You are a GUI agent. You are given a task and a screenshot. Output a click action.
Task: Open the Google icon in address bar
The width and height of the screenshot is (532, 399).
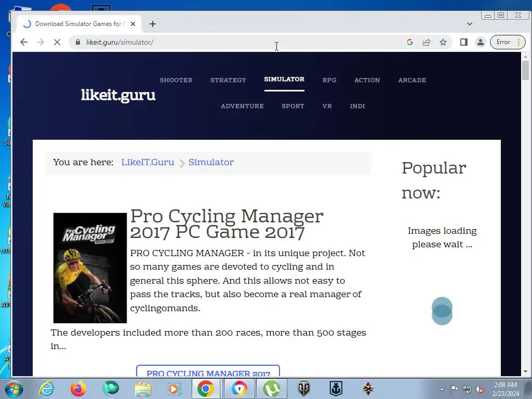point(409,42)
